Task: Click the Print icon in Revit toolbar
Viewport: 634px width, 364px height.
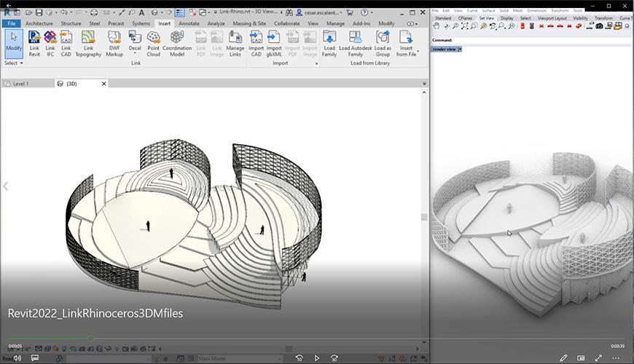Action: coord(94,13)
